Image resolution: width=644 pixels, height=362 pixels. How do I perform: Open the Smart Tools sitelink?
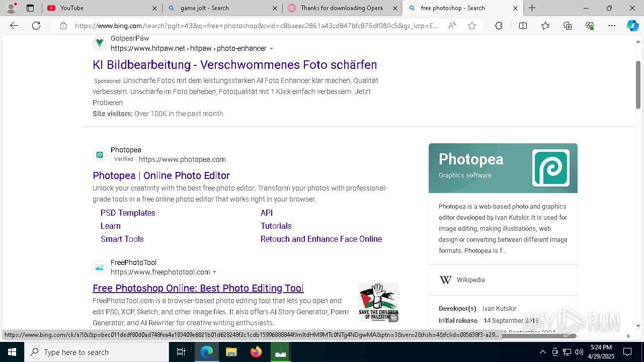[122, 239]
